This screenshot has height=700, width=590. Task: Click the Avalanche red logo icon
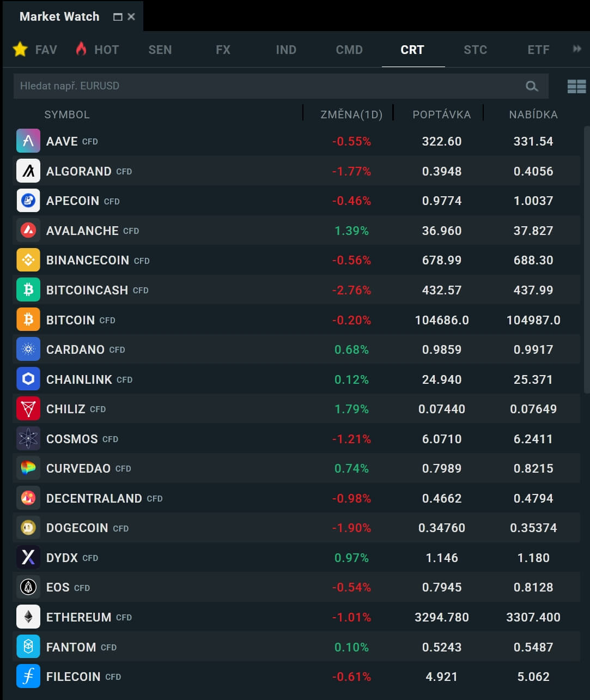click(x=28, y=231)
